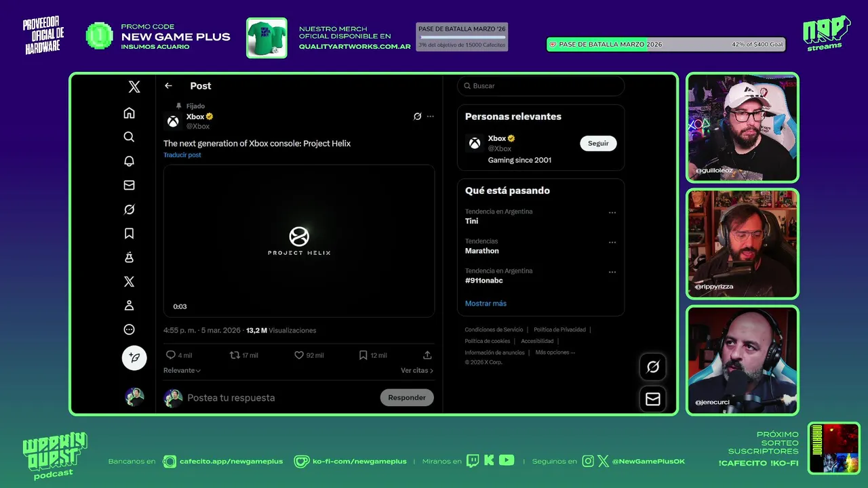The width and height of the screenshot is (868, 488).
Task: Click Responder button
Action: click(407, 398)
